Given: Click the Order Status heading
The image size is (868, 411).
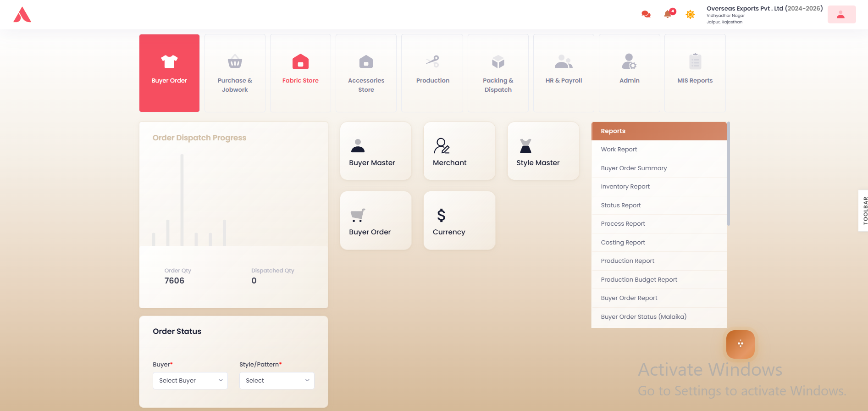Looking at the screenshot, I should point(177,332).
